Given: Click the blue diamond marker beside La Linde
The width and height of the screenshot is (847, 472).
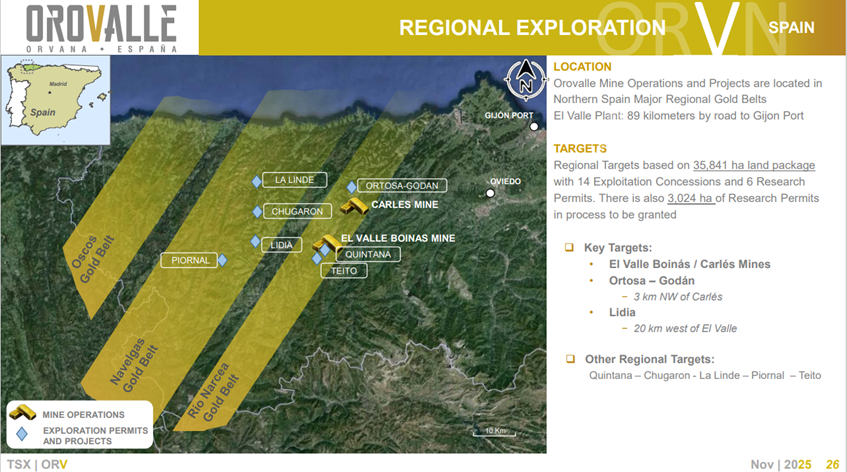Looking at the screenshot, I should click(x=257, y=181).
